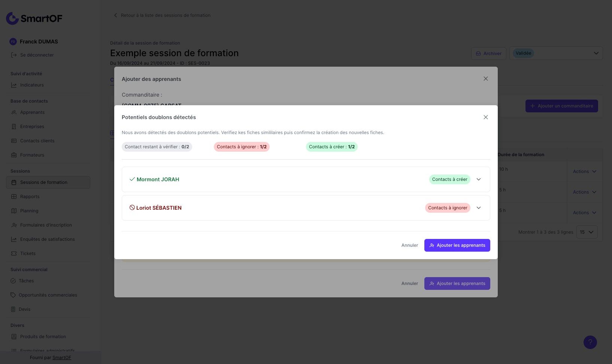Click the Entreprises building icon

[x=14, y=127]
